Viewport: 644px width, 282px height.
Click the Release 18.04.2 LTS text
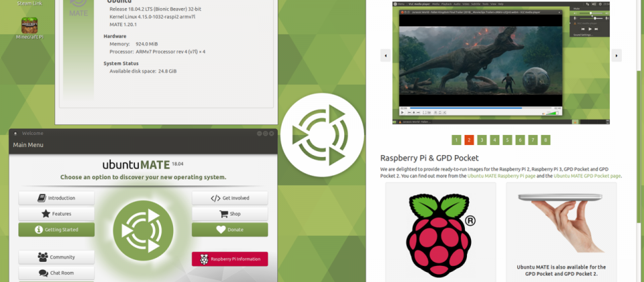coord(155,9)
